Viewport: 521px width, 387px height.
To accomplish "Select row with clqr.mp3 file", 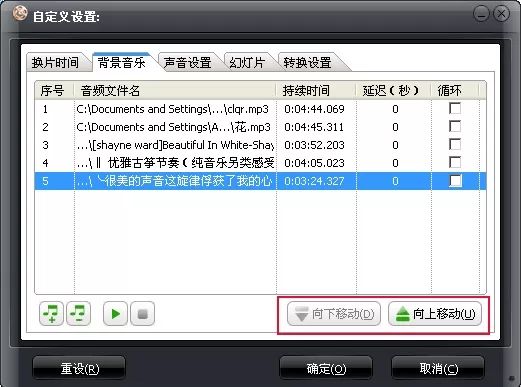I will click(x=260, y=109).
